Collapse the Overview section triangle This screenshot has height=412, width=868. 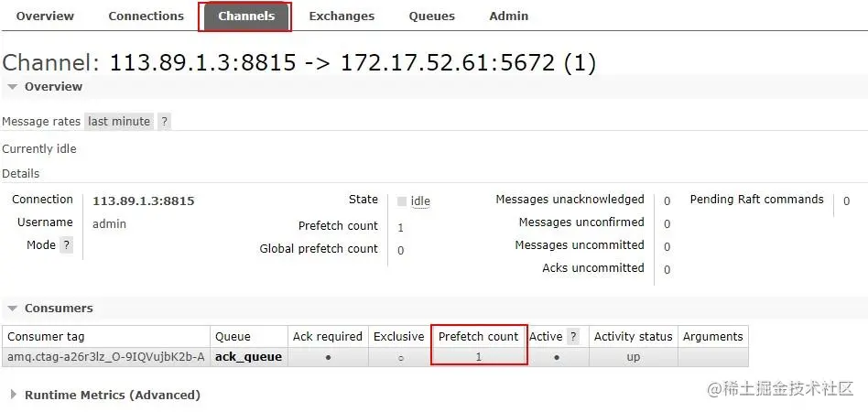tap(13, 86)
